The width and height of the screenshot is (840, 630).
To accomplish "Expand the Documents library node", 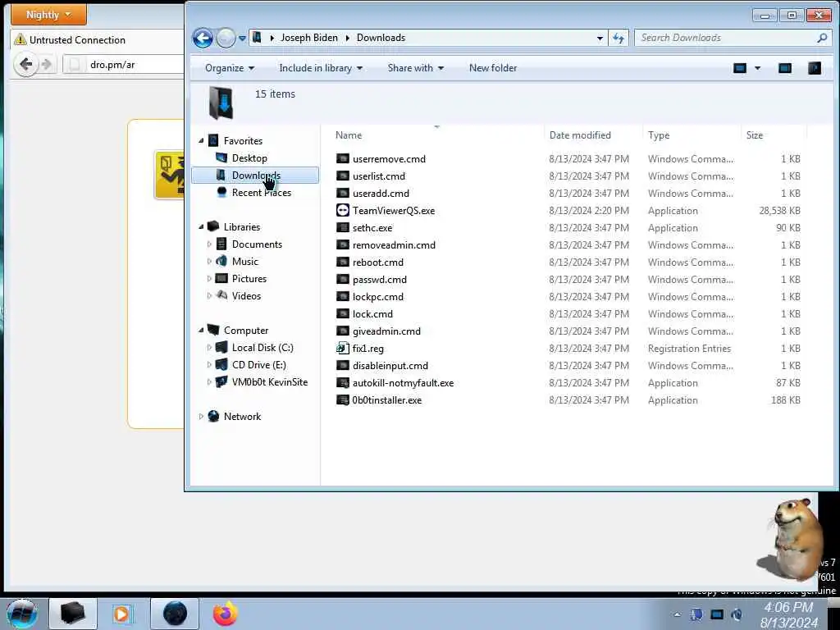I will pos(209,244).
